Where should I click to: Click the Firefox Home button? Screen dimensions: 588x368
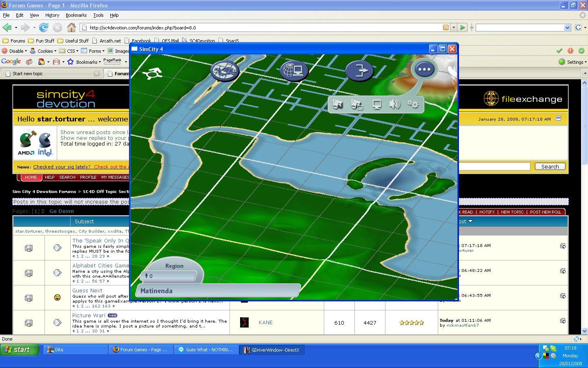coord(71,27)
